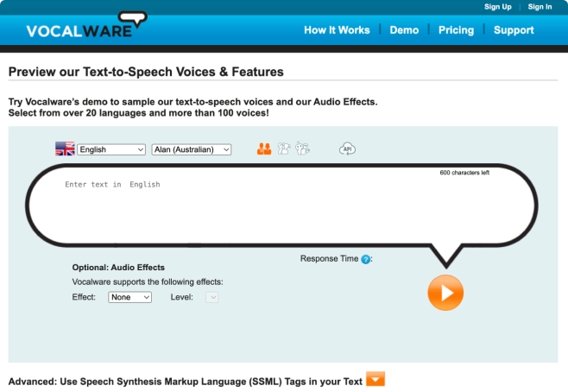Click the Response Time help icon
The width and height of the screenshot is (568, 392).
click(x=366, y=259)
